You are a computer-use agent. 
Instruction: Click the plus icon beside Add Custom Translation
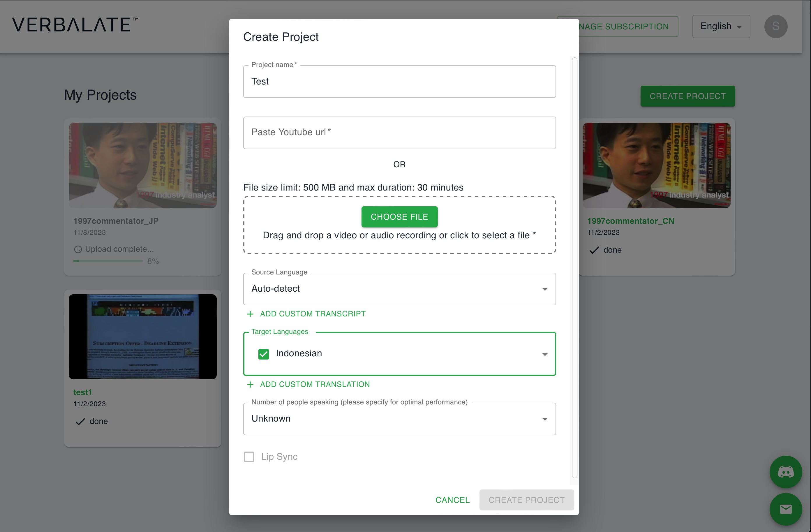pyautogui.click(x=250, y=384)
